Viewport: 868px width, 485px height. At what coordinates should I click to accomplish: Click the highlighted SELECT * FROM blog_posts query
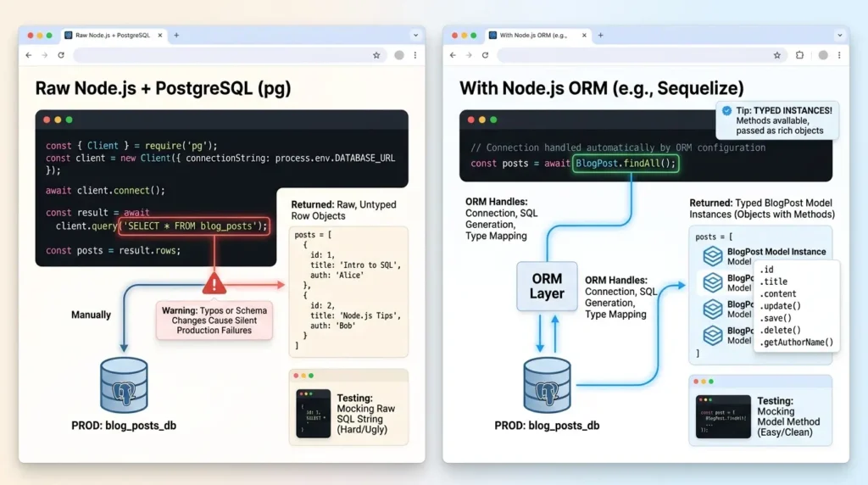tap(194, 226)
